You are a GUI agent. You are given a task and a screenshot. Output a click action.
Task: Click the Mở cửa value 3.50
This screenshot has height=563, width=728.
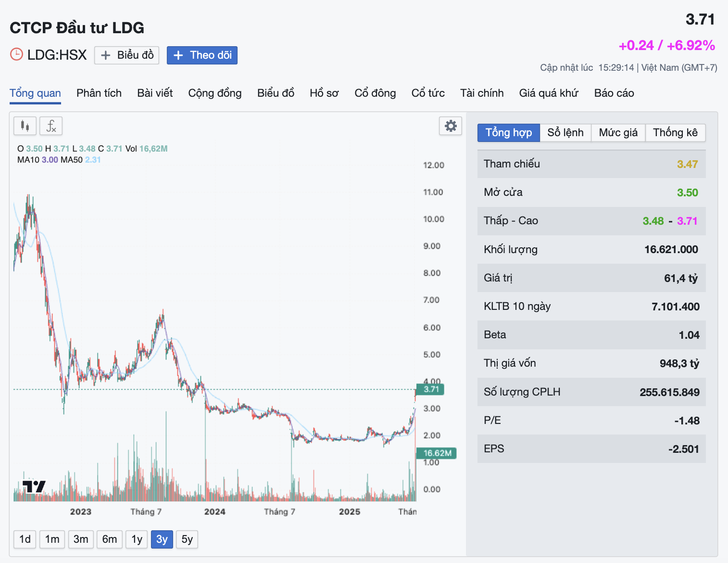(x=688, y=192)
